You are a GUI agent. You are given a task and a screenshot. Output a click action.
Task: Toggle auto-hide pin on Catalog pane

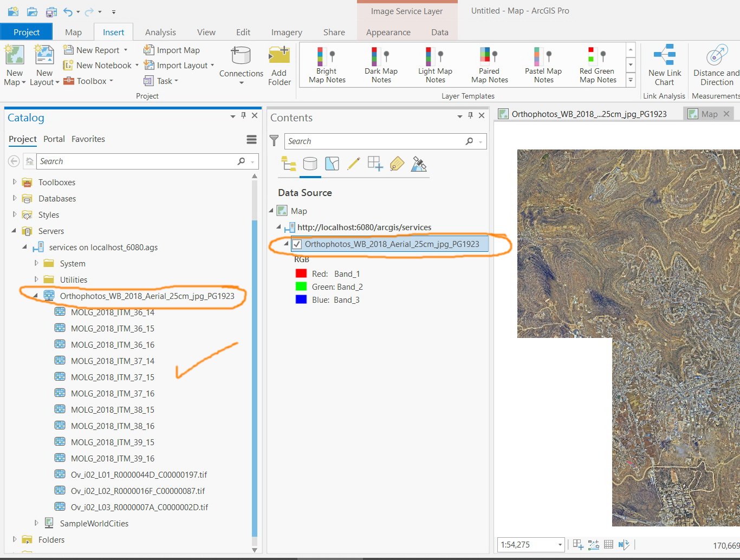[x=243, y=115]
